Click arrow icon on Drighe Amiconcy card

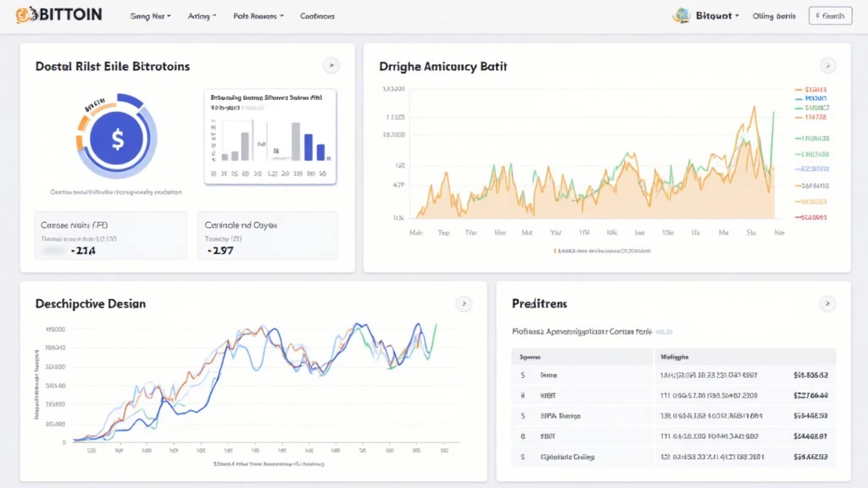pyautogui.click(x=828, y=65)
